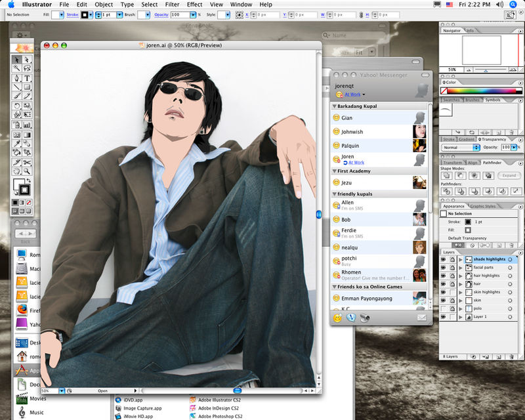Choose the Paintbrush tool
The image size is (525, 420).
pyautogui.click(x=17, y=96)
